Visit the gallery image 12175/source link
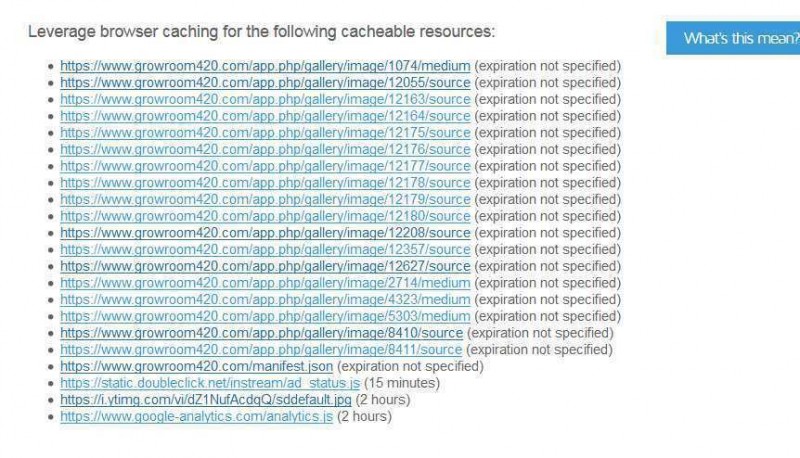Screen dimensions: 800x458 (265, 133)
